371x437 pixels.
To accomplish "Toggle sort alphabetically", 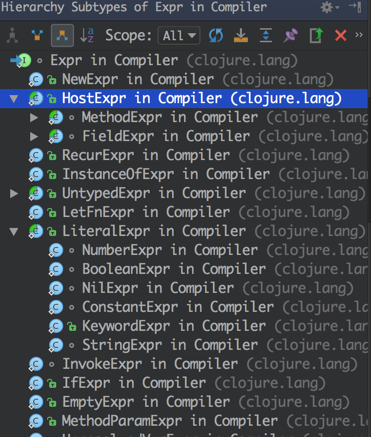I will click(87, 35).
